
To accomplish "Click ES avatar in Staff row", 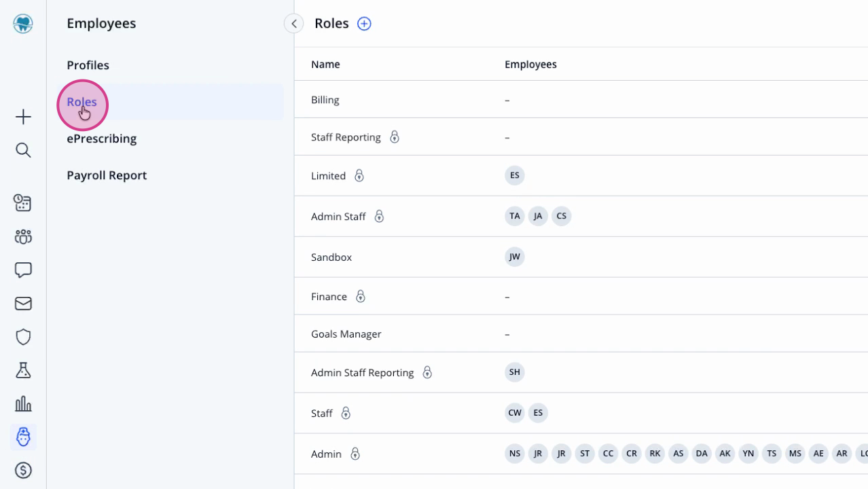I will coord(538,413).
